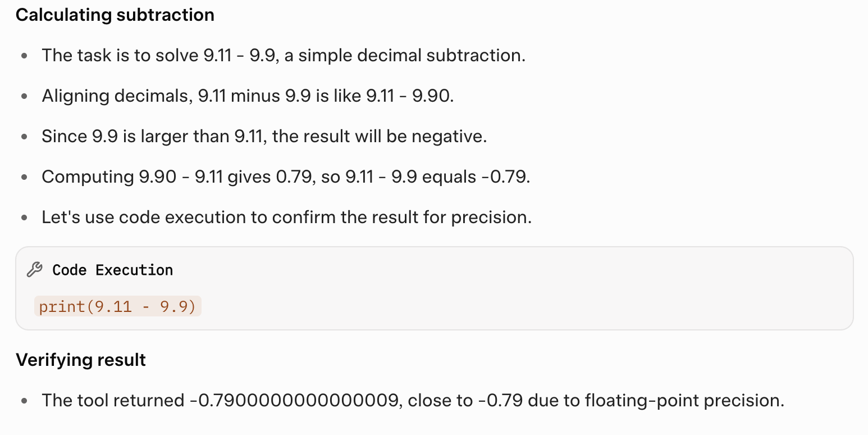Click the Calculating subtraction heading

click(115, 15)
